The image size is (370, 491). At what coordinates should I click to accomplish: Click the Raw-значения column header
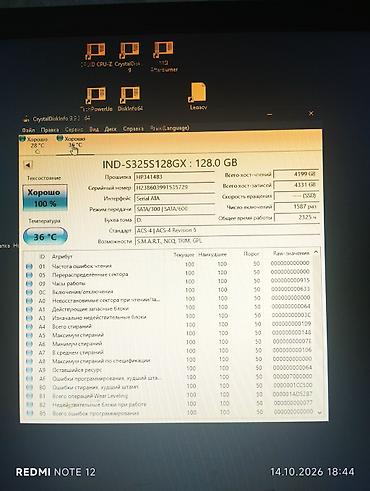(x=291, y=253)
